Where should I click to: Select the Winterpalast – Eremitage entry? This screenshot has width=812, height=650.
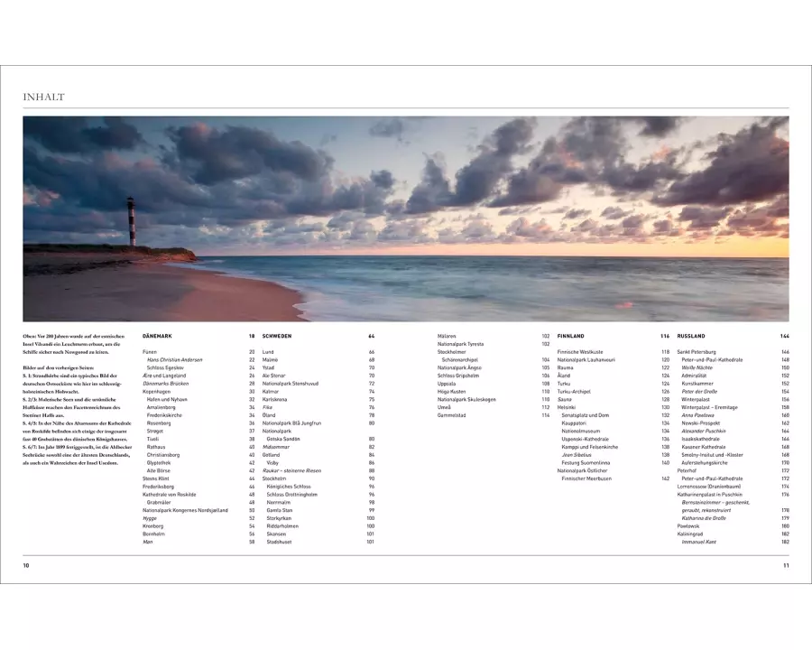coord(709,407)
